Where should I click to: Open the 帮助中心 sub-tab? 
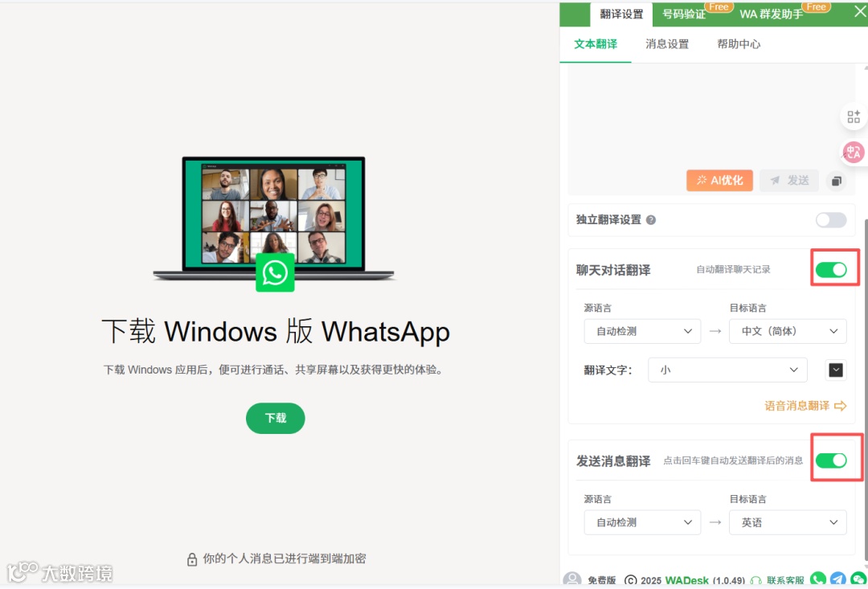pyautogui.click(x=739, y=44)
